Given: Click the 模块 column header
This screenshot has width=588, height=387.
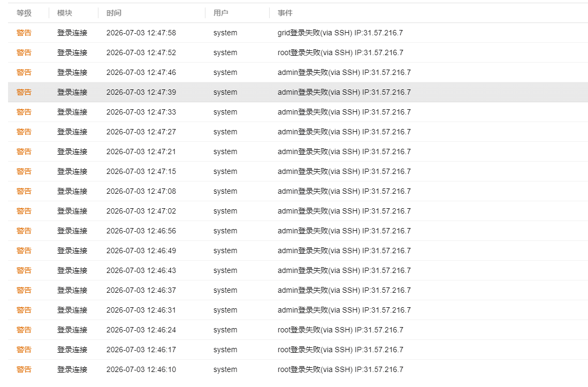Looking at the screenshot, I should click(x=65, y=13).
